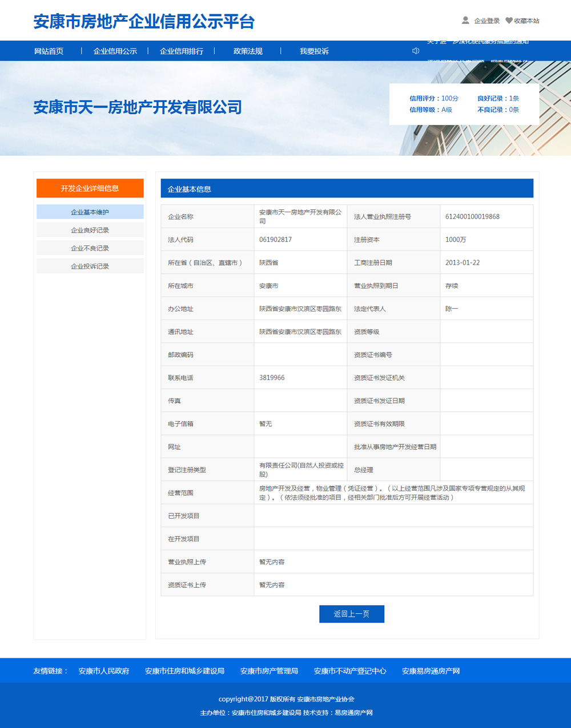Click the 安康易房通房产网 footer link
571x728 pixels.
(x=431, y=671)
